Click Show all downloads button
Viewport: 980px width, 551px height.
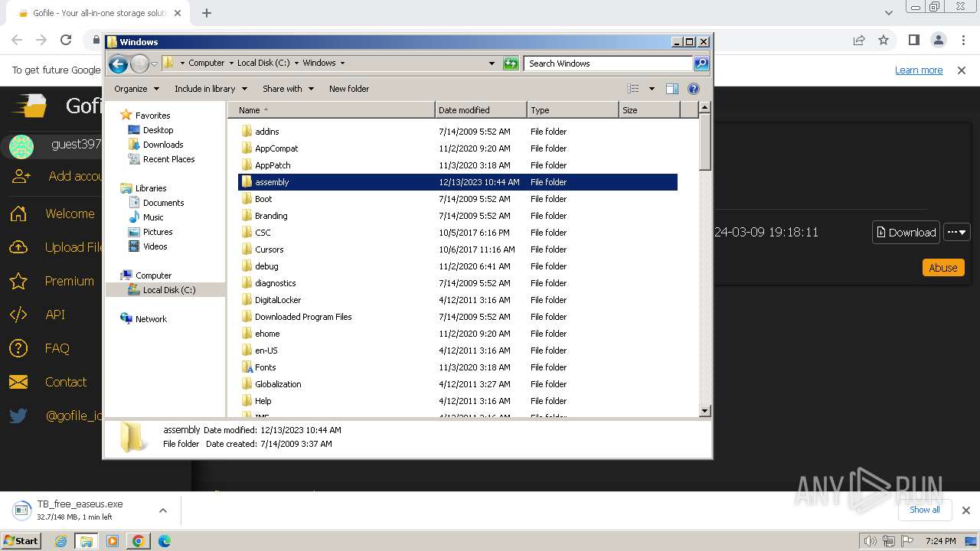click(x=924, y=510)
